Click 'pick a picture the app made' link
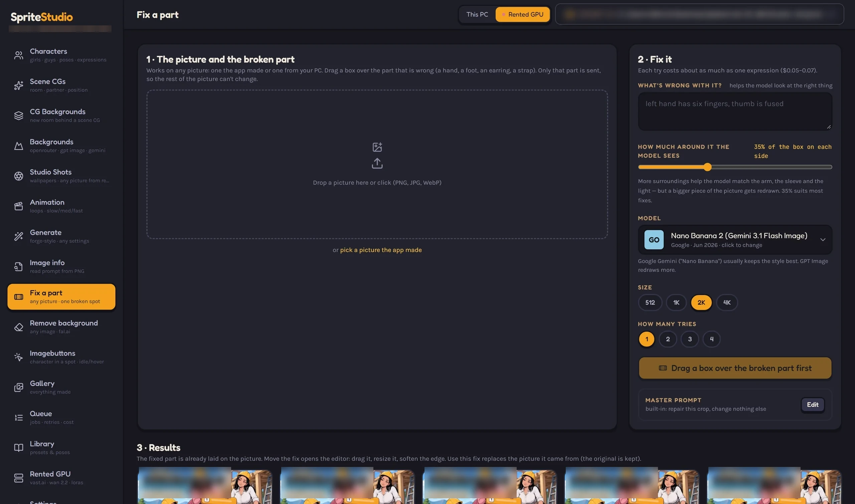 pyautogui.click(x=381, y=250)
